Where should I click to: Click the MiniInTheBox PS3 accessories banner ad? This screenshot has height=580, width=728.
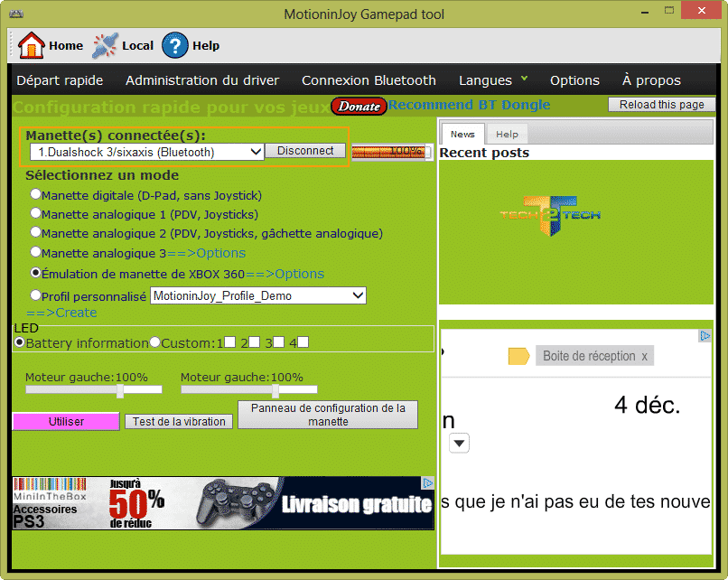223,503
